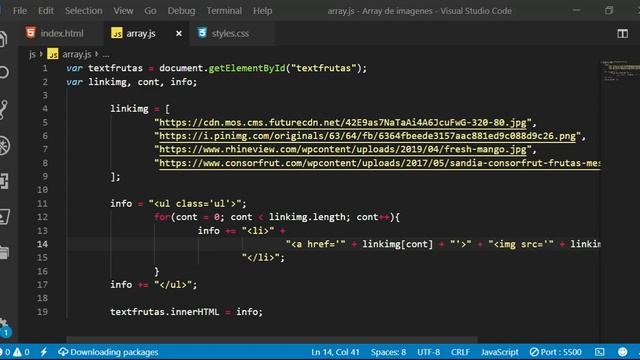Click the Split Editor icon
Viewport: 640px width, 360px height.
click(x=622, y=33)
